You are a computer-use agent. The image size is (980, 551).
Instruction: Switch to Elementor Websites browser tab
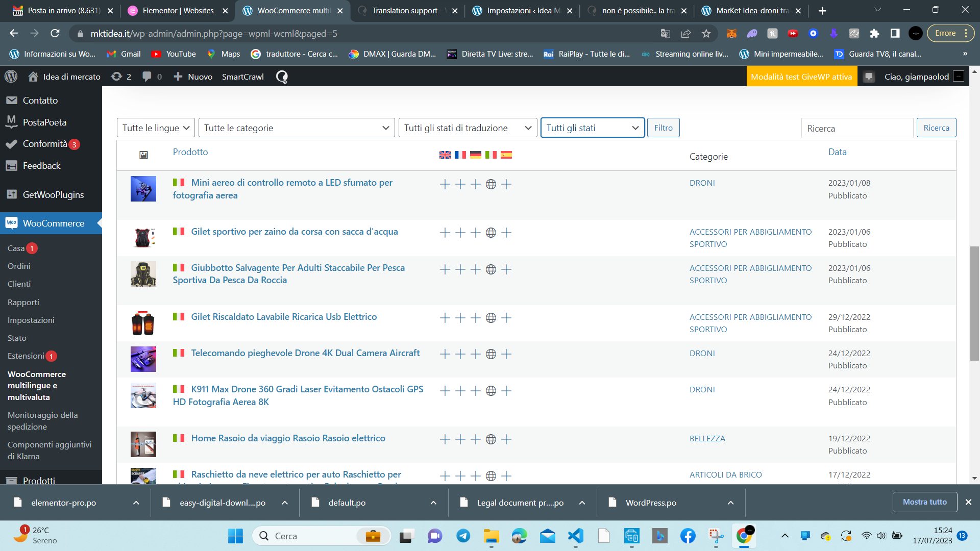178,10
